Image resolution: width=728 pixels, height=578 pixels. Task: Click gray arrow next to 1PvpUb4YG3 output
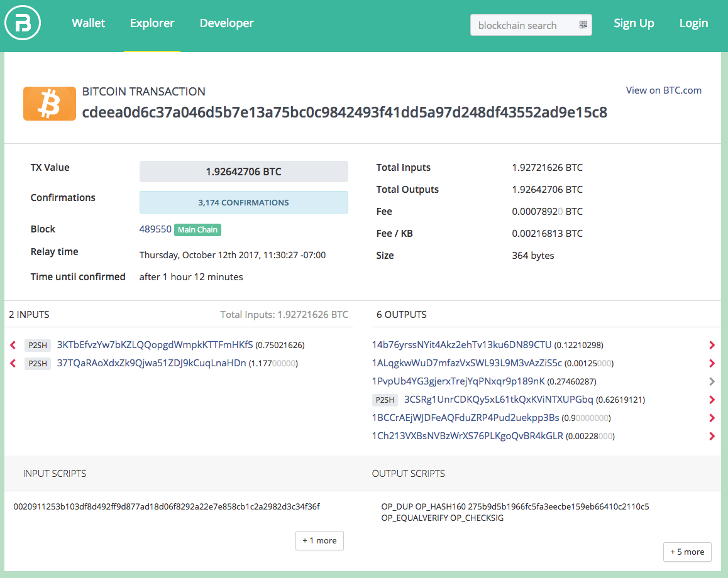click(712, 381)
